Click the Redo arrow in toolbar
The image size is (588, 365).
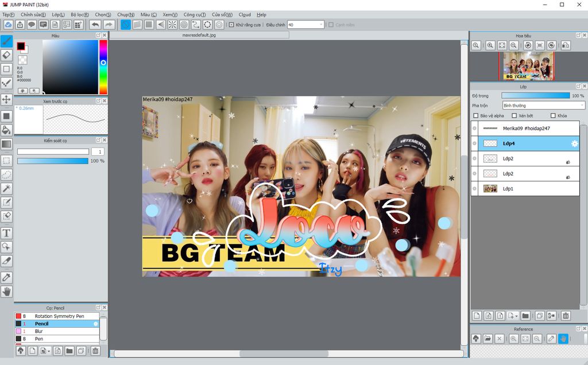tap(109, 25)
